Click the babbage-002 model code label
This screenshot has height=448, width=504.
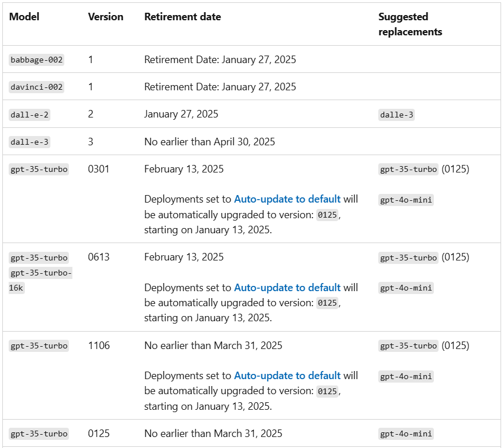pyautogui.click(x=36, y=60)
